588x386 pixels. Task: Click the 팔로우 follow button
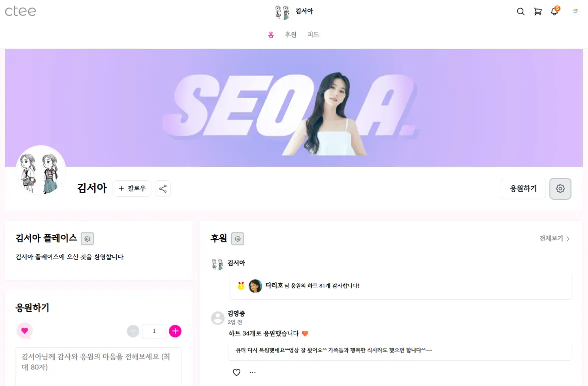(132, 188)
